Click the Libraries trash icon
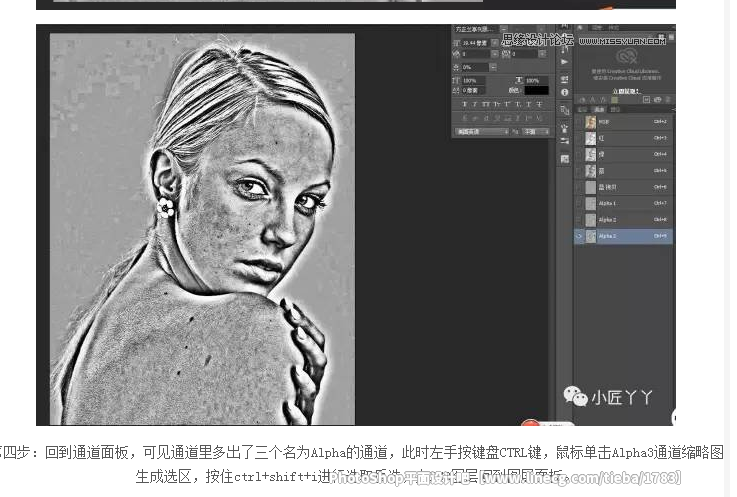The height and width of the screenshot is (497, 737). point(668,100)
